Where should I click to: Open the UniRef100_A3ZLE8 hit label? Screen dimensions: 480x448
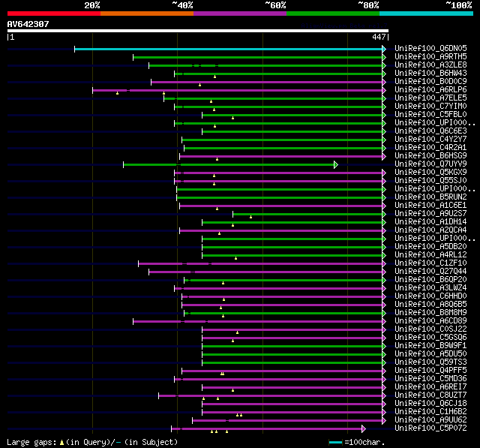430,65
